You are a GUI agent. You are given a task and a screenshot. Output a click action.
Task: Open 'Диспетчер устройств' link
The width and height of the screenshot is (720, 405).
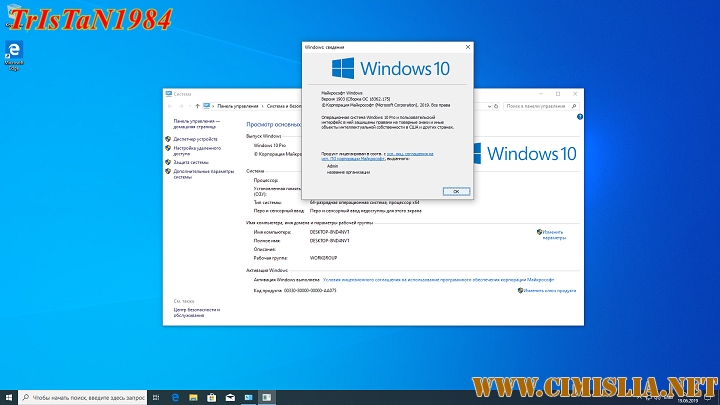click(x=195, y=139)
